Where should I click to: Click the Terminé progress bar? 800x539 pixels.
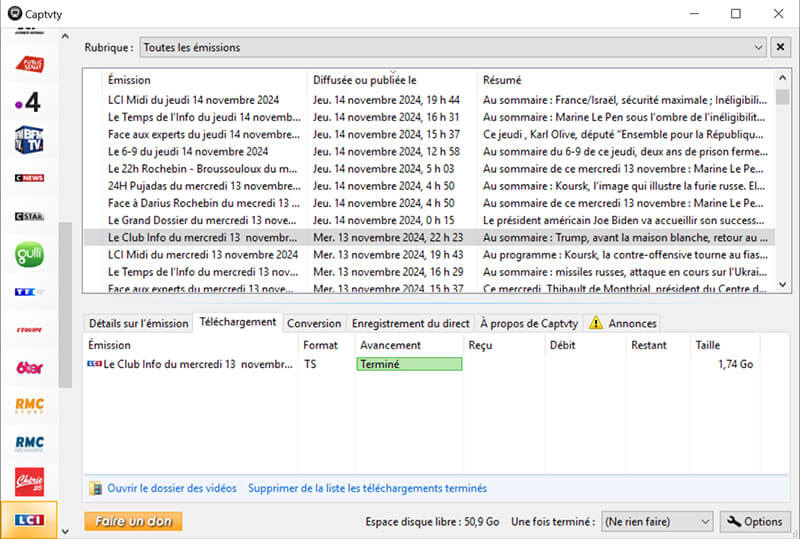(409, 365)
